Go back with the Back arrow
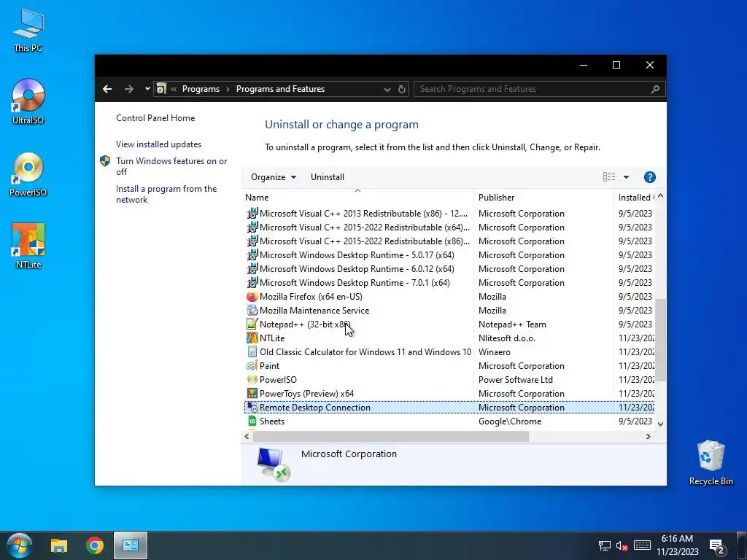 (x=107, y=89)
